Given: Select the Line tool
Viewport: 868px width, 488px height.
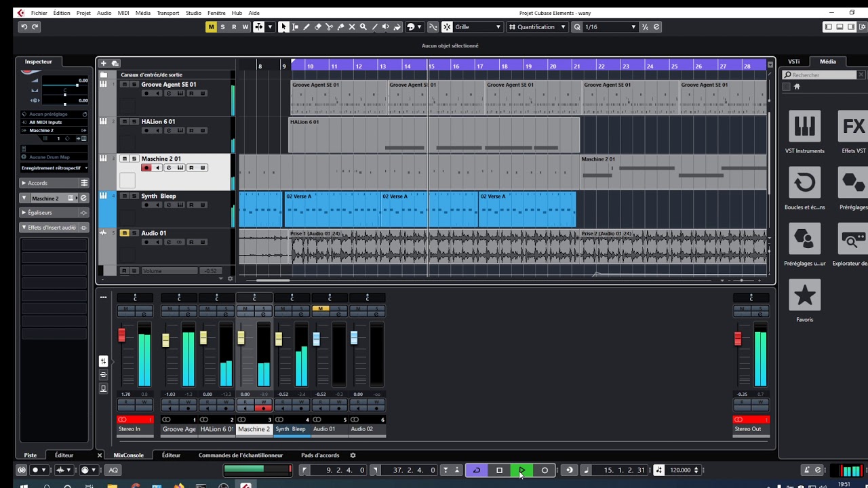Looking at the screenshot, I should tap(375, 27).
